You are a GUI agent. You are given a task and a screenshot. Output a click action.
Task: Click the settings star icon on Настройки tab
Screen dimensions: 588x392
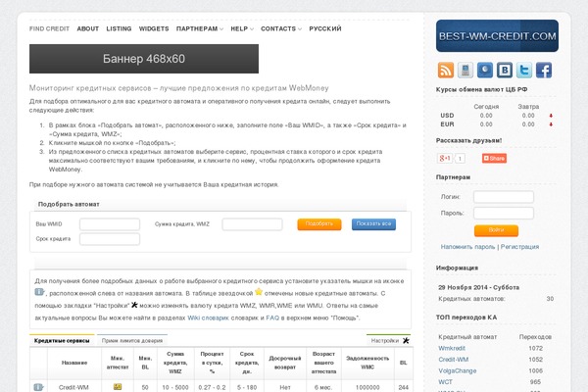[x=406, y=341]
